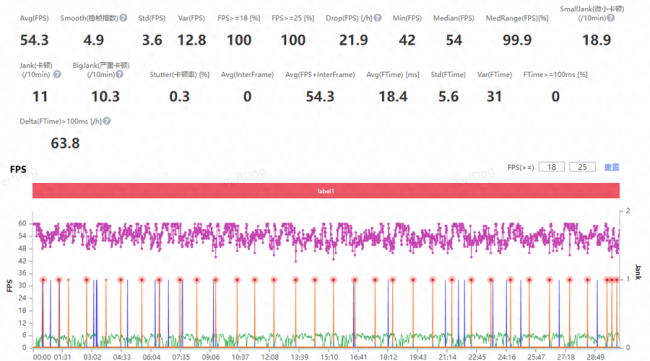Viewport: 650px width, 361px height.
Task: Select the bold FPS chart heading
Action: tap(18, 170)
